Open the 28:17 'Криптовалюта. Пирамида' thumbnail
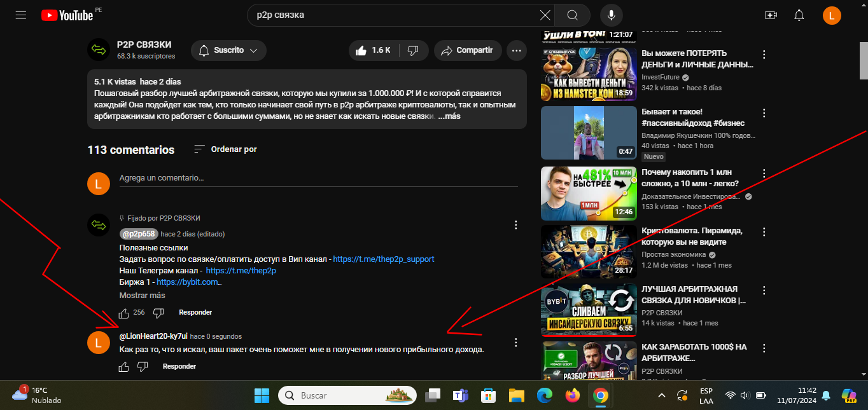The height and width of the screenshot is (410, 868). [x=589, y=252]
